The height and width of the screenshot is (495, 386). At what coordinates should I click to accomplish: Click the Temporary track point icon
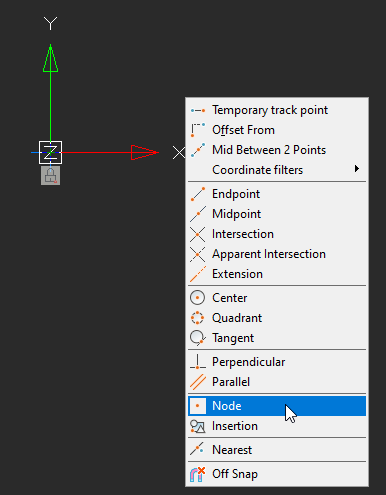tap(198, 110)
